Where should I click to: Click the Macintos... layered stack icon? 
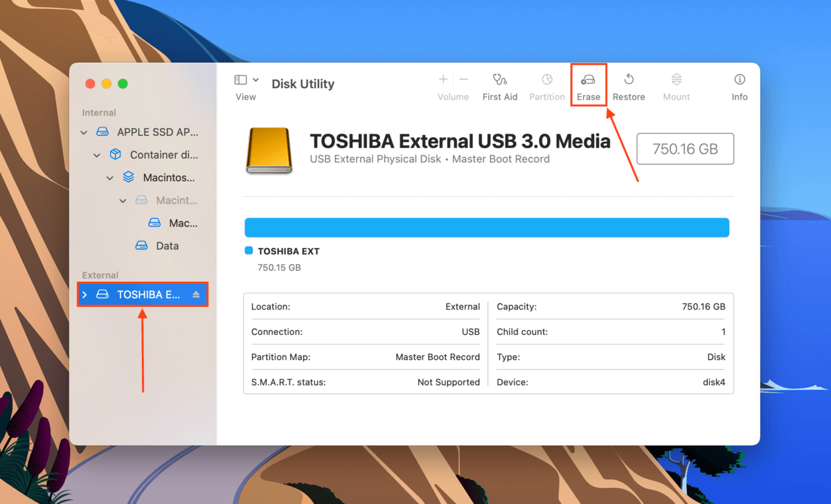[x=128, y=178]
